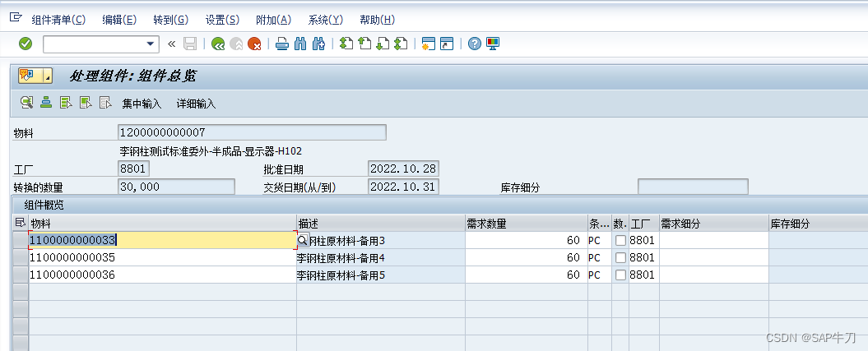868x351 pixels.
Task: Click the first green list-with-cursor icon
Action: click(66, 102)
